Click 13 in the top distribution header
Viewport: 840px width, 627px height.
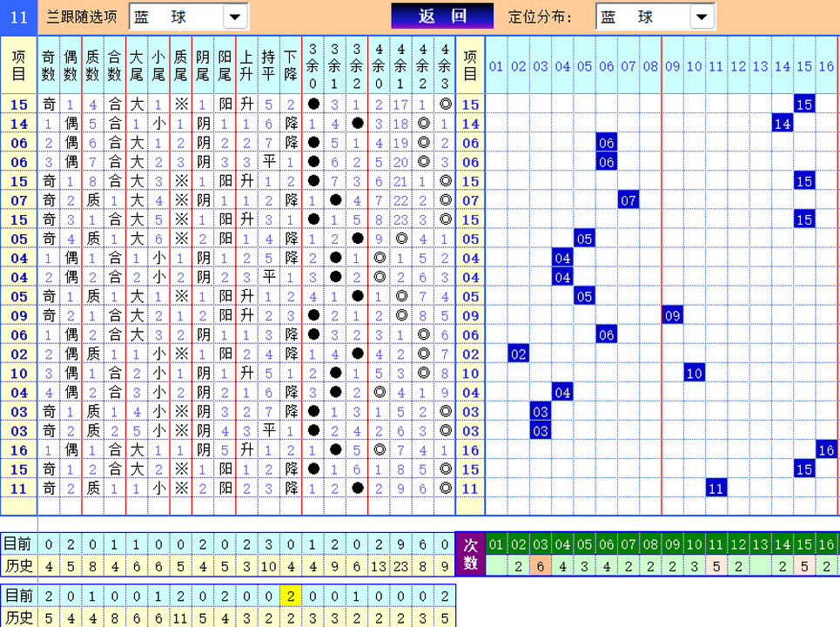[x=760, y=66]
